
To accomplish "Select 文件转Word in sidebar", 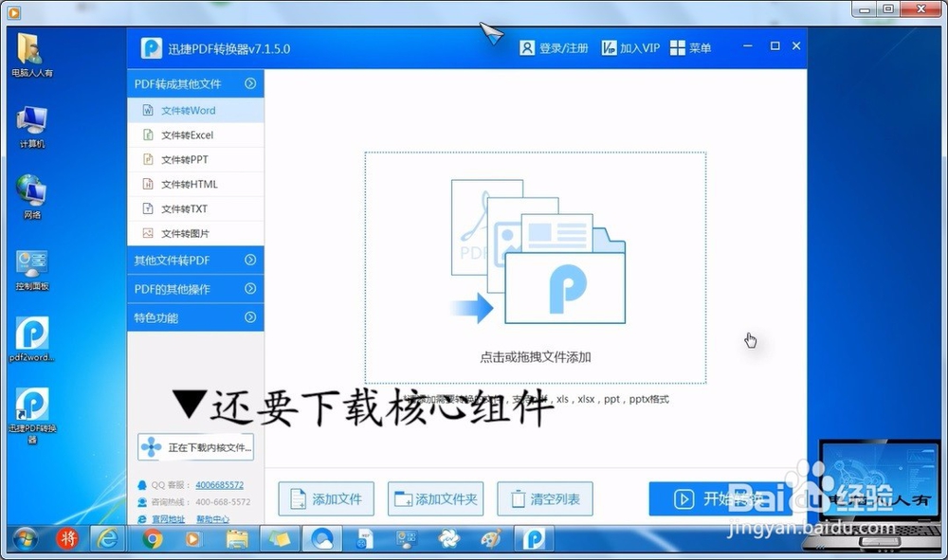I will (x=195, y=111).
